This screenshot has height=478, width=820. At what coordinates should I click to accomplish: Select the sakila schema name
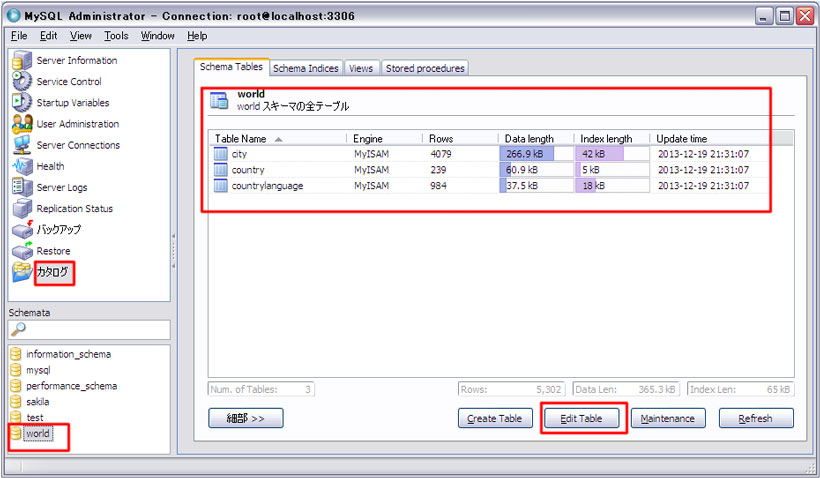coord(38,402)
